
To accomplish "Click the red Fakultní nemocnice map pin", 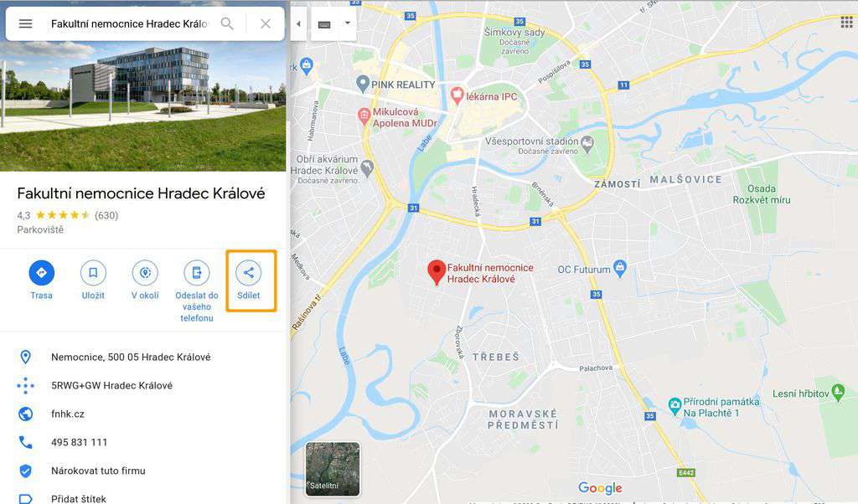I will tap(436, 272).
